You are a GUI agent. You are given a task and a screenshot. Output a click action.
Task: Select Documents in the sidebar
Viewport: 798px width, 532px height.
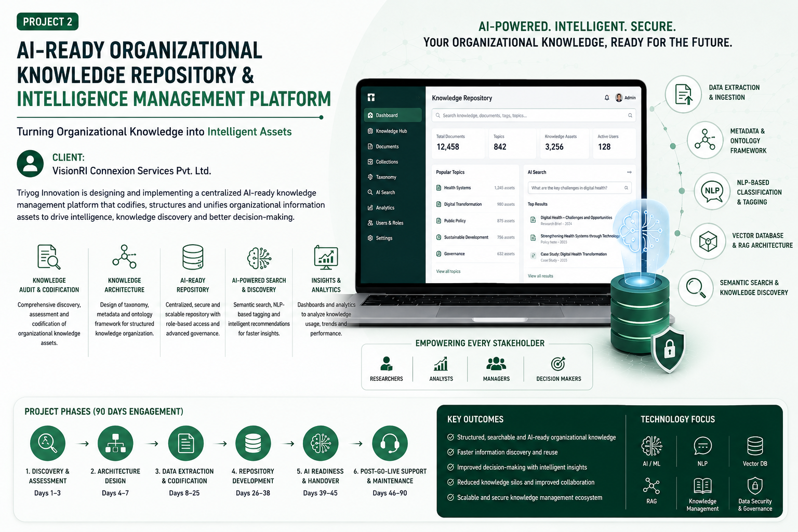(x=383, y=147)
